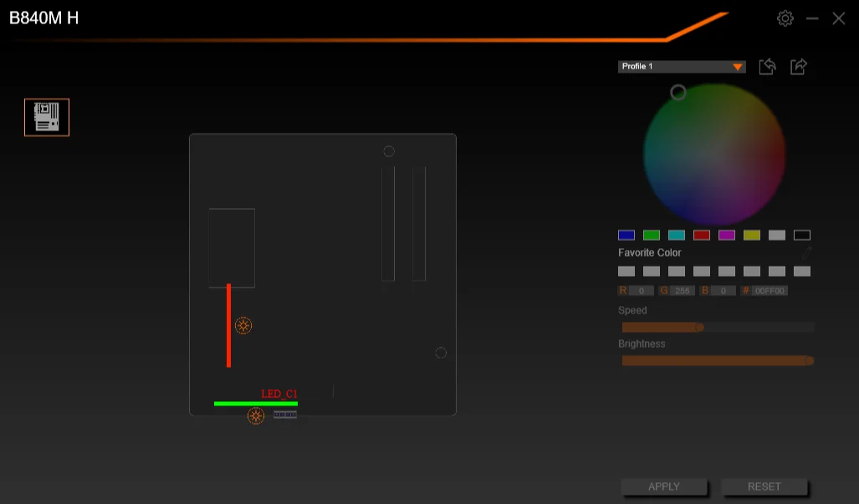Click the hex color field 00FF00
The height and width of the screenshot is (504, 859).
pos(770,291)
